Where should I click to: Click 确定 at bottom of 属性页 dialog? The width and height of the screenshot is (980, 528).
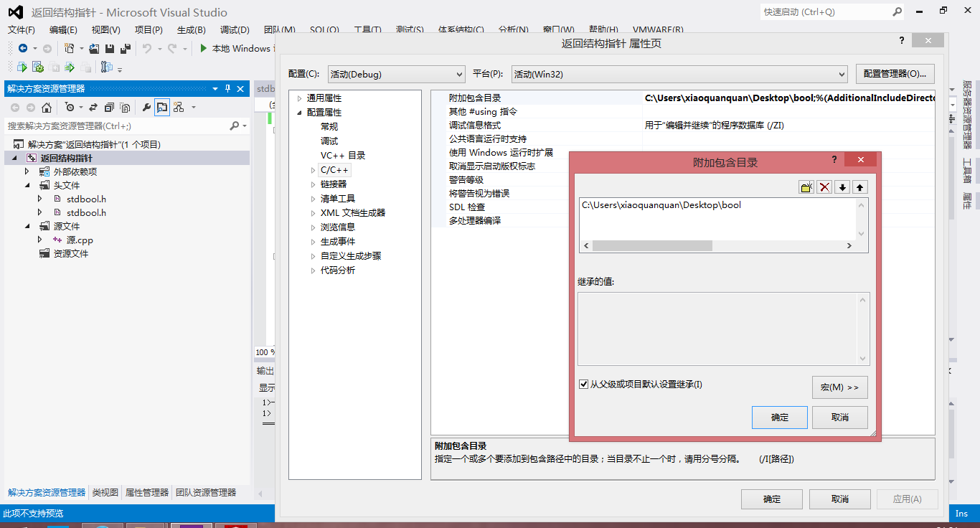click(772, 499)
